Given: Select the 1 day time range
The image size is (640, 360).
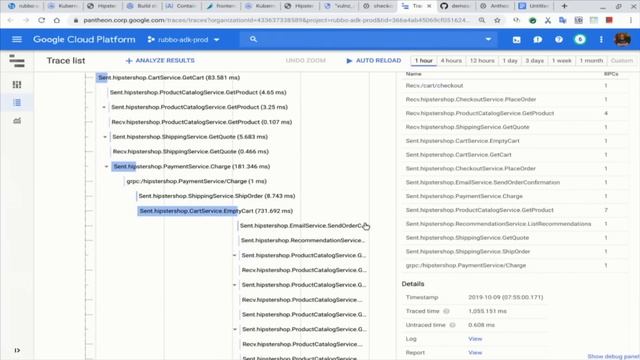Looking at the screenshot, I should (x=510, y=60).
